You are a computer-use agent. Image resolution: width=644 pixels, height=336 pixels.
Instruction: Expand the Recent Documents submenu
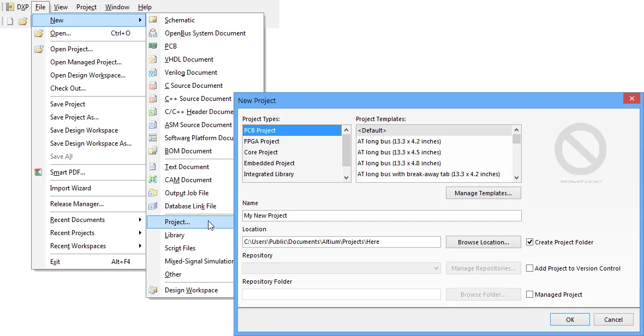pyautogui.click(x=140, y=219)
